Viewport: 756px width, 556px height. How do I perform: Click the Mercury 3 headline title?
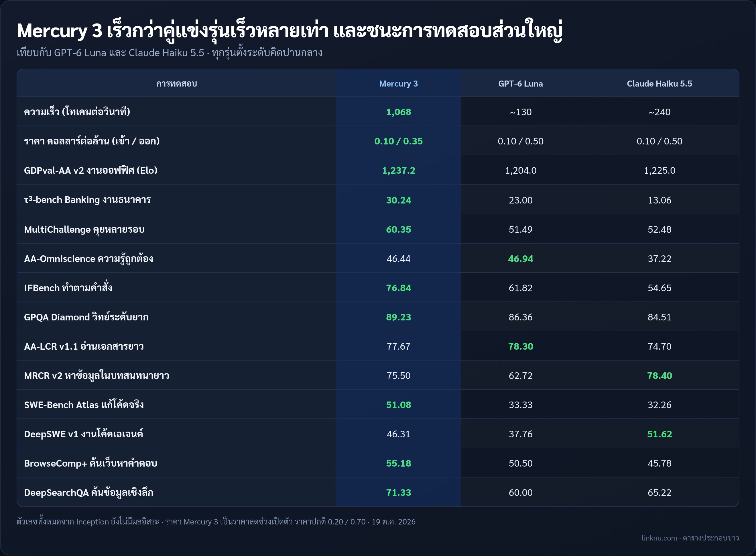[290, 31]
